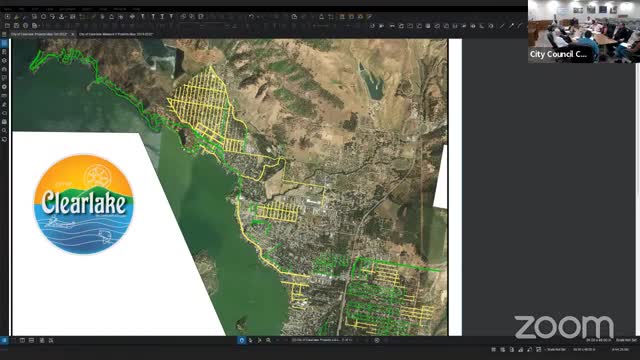The image size is (640, 360).
Task: Choose the Select arrow tool in the bottom bar
Action: [250, 340]
